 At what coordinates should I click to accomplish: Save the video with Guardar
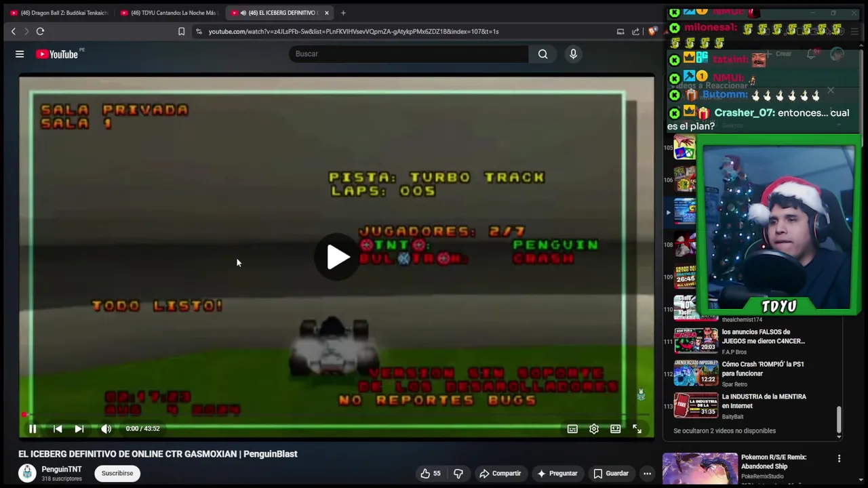coord(611,473)
